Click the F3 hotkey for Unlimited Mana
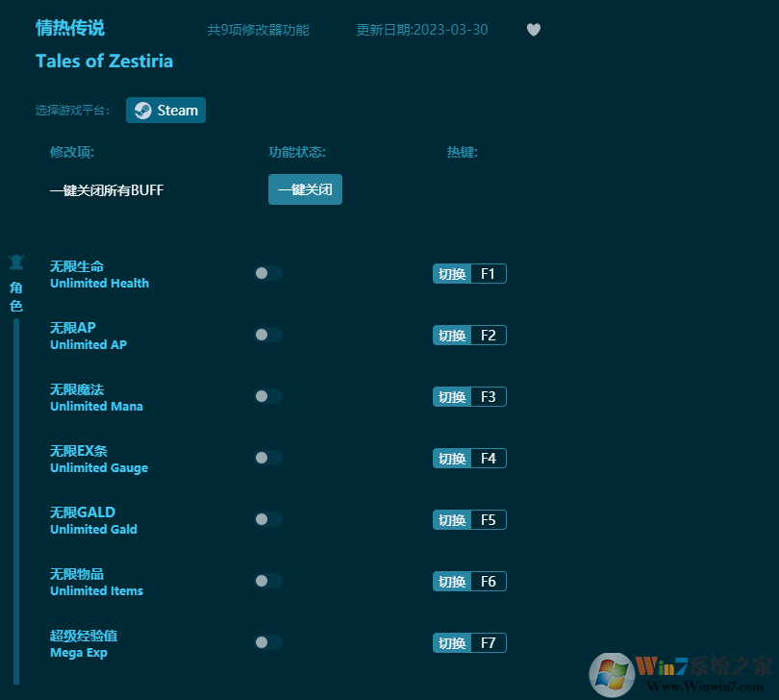The width and height of the screenshot is (779, 700). click(469, 396)
